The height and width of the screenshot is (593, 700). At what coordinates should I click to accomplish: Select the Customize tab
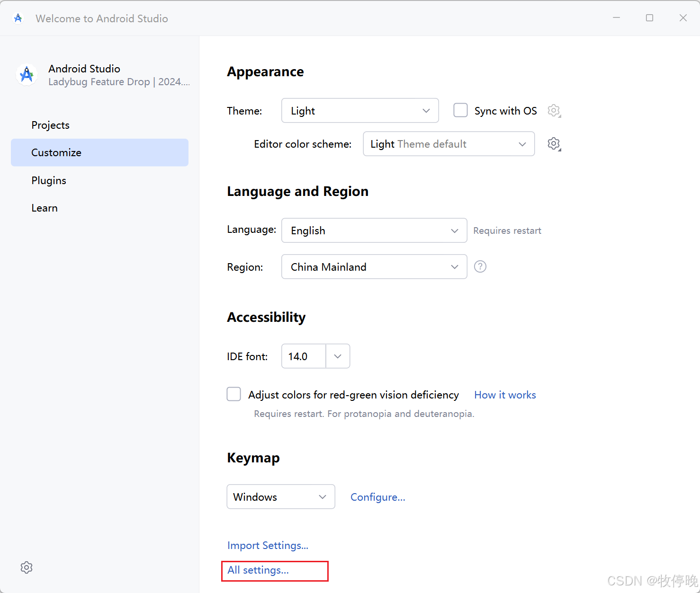point(99,152)
